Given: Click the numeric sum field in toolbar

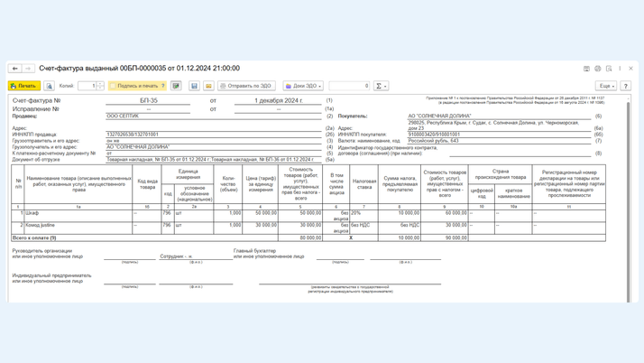Looking at the screenshot, I should tap(349, 86).
